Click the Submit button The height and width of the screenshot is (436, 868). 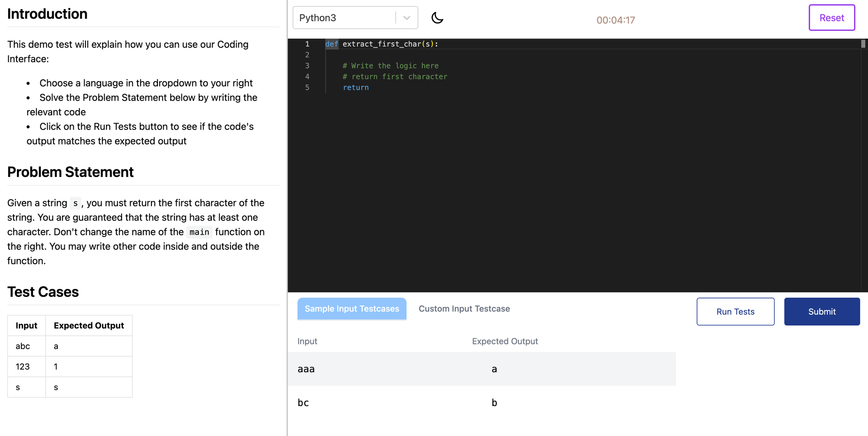click(x=822, y=311)
